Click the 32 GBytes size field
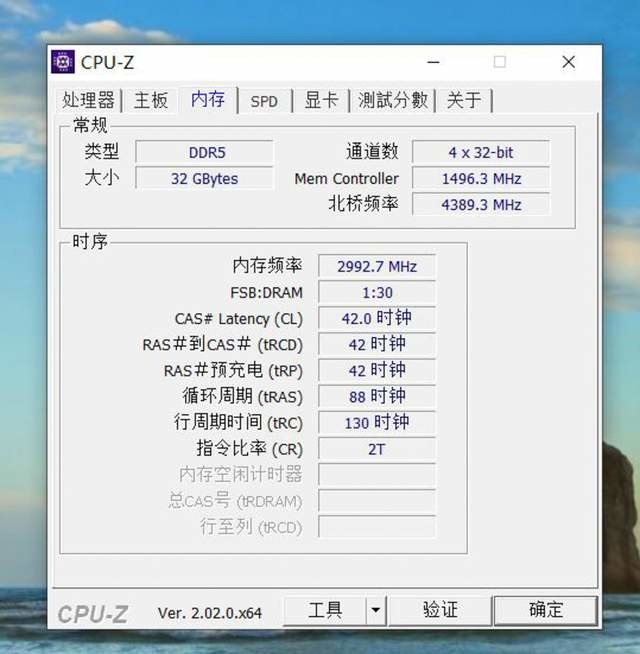 pyautogui.click(x=204, y=179)
